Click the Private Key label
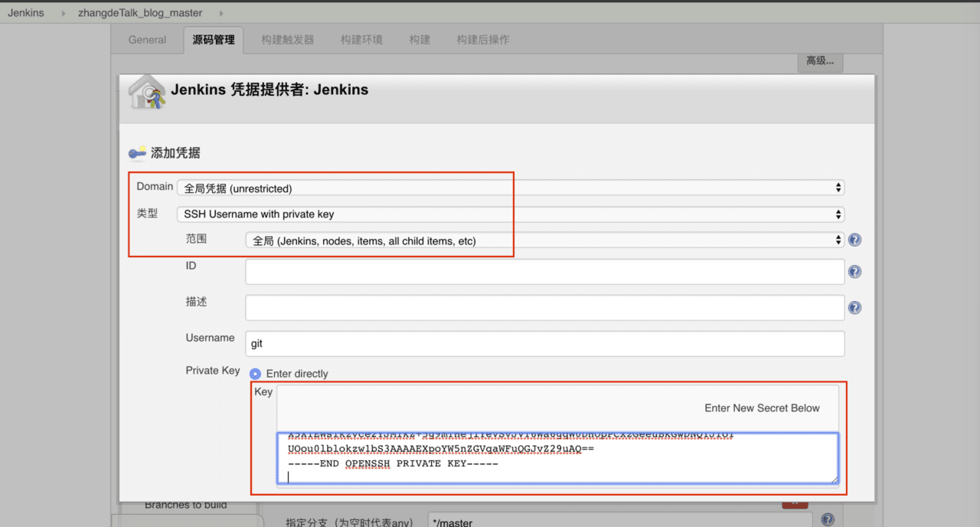 tap(213, 371)
